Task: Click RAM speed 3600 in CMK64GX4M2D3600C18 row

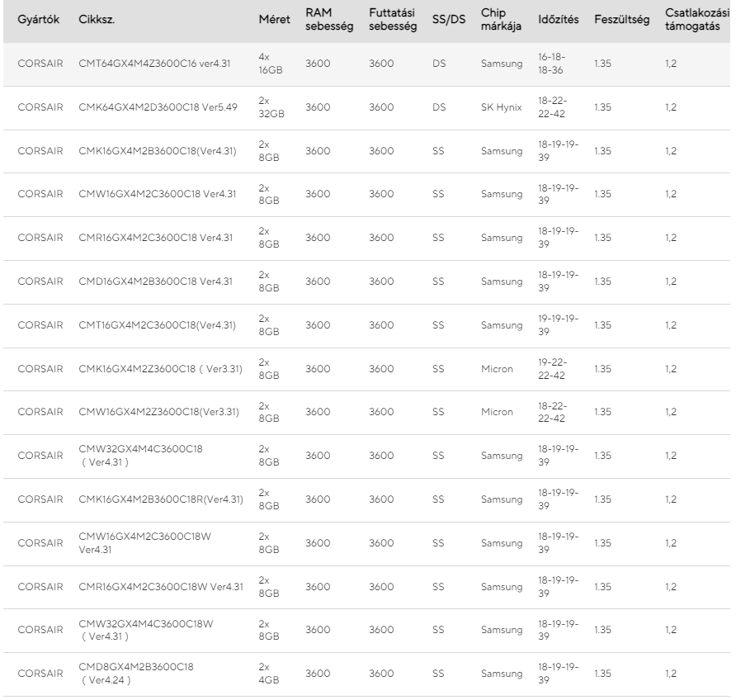Action: coord(318,107)
